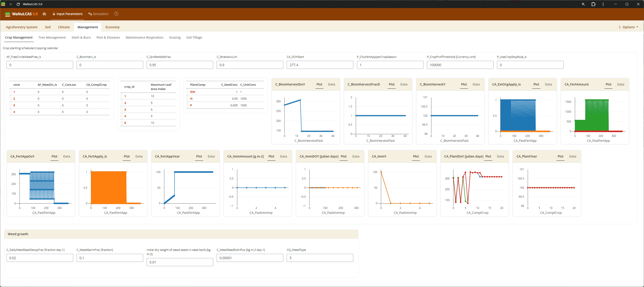Open the three-dot browser menu
Screen dimensions: 644x287
pyautogui.click(x=603, y=4)
